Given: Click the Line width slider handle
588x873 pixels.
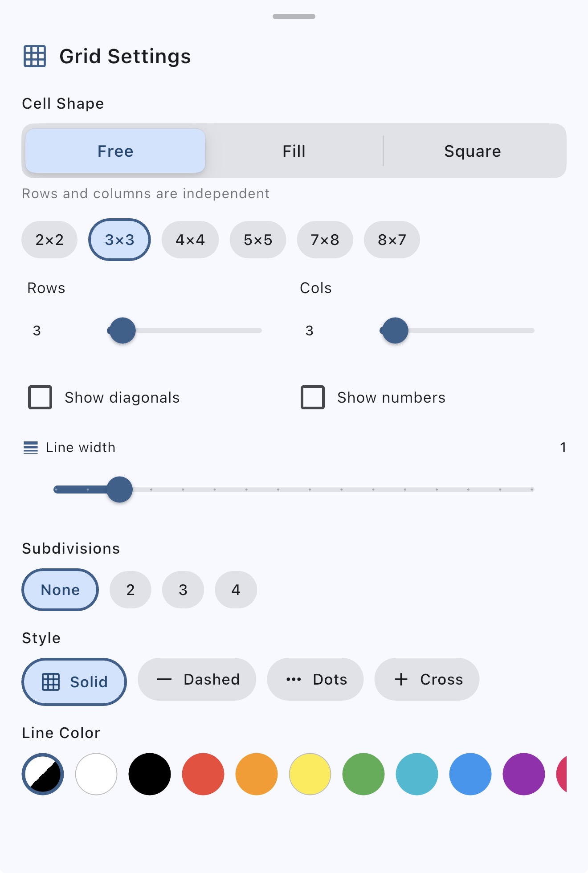Looking at the screenshot, I should click(x=119, y=489).
